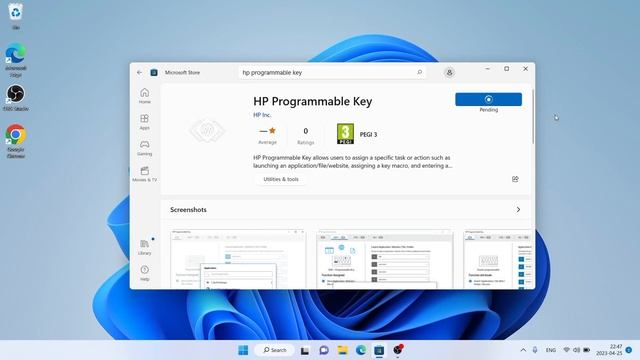Viewport: 640px width, 360px height.
Task: Expand the Screenshots section chevron
Action: pos(518,209)
